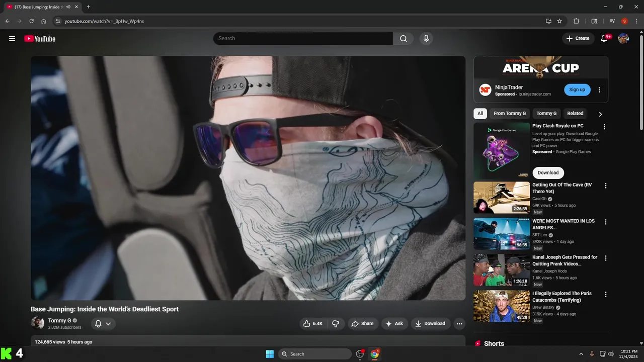644x362 pixels.
Task: Click the CaseOh channel name
Action: (x=539, y=199)
